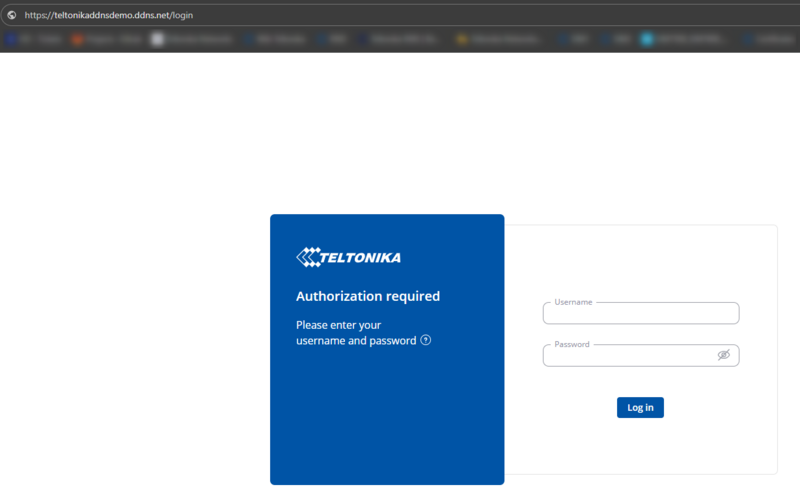Open the bookmark with the white square icon

coord(157,40)
